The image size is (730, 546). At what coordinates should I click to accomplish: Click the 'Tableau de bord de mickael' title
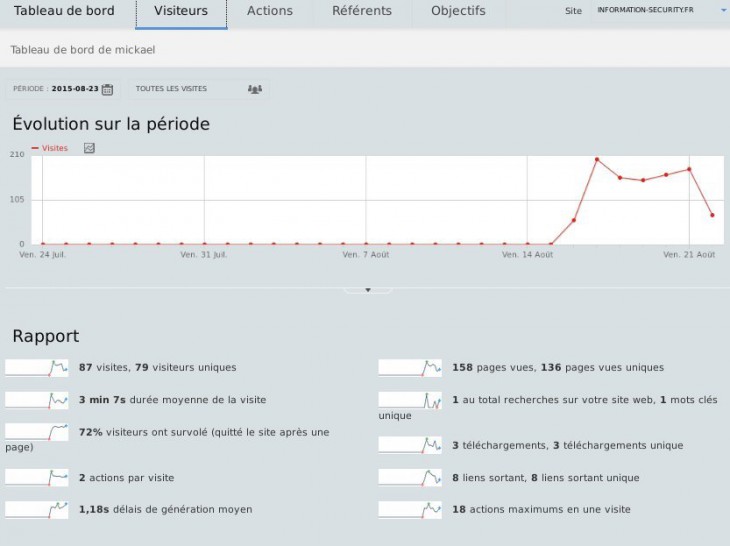point(83,50)
